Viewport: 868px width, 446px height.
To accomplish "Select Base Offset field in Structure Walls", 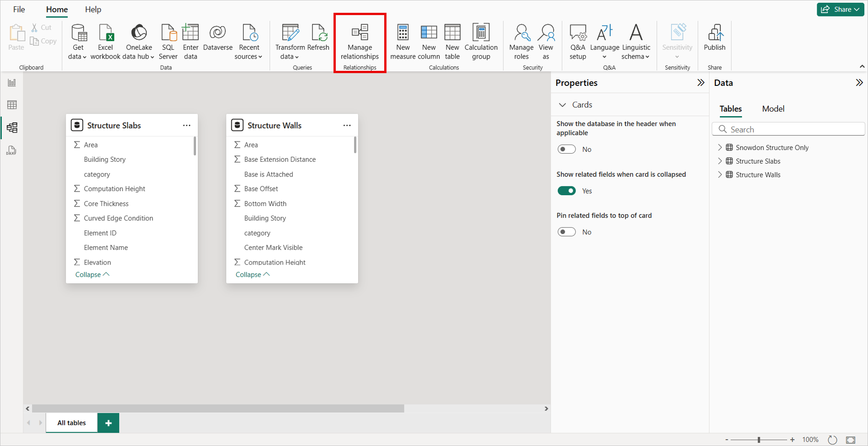I will pos(261,189).
